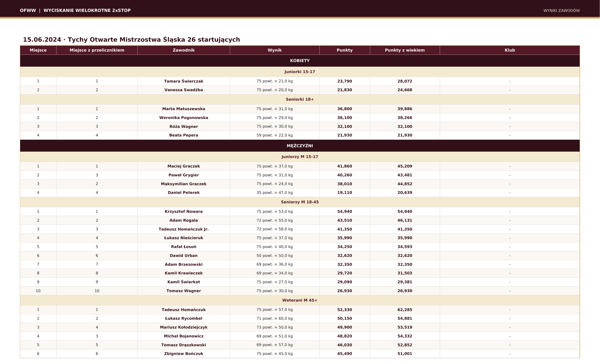Select competitor Maciej Graczek

184,166
